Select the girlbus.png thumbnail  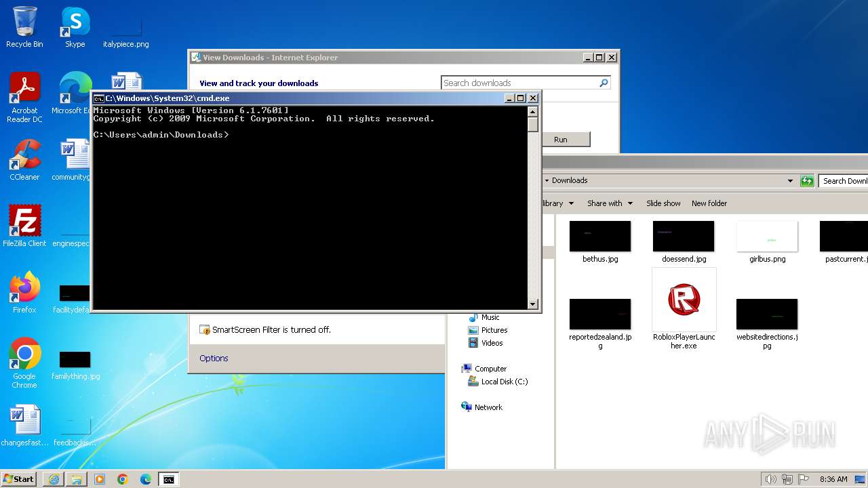point(767,242)
